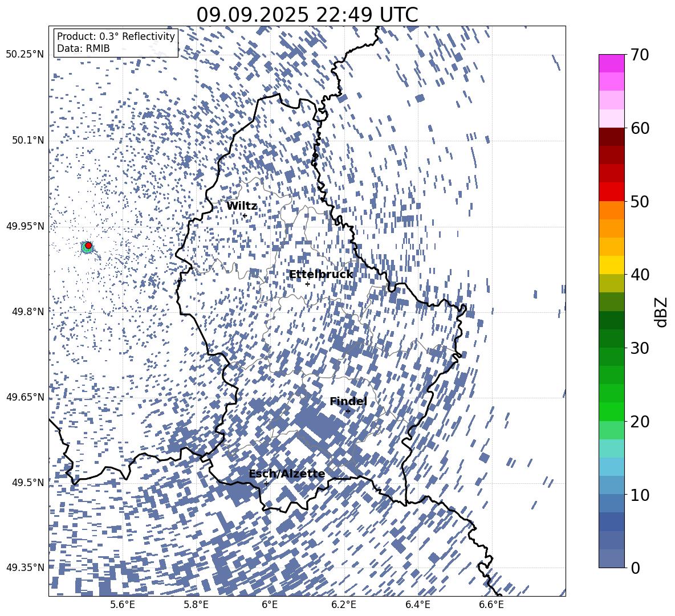This screenshot has width=675, height=616.
Task: Click the 6°E longitude tick label
Action: click(270, 605)
